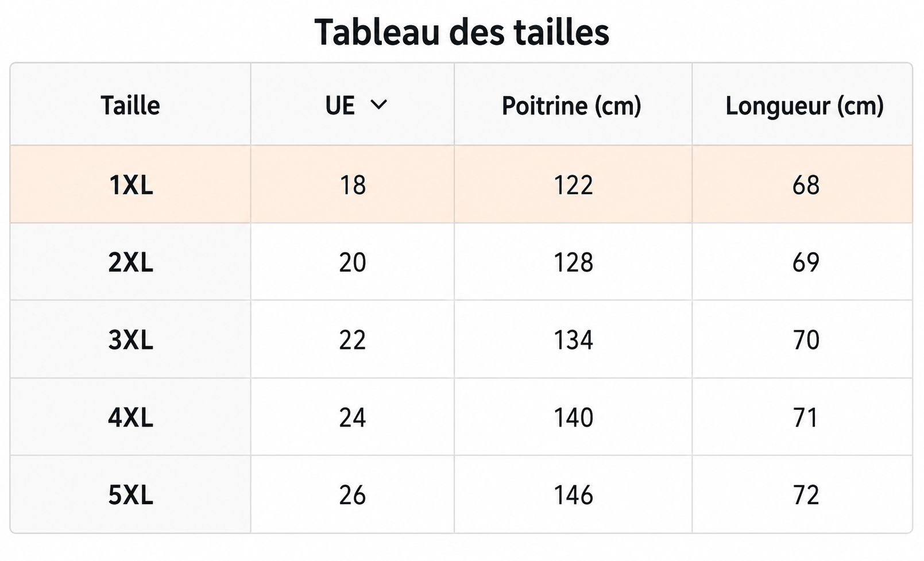Image resolution: width=924 pixels, height=561 pixels.
Task: Click chest measurement 122 cell
Action: [573, 184]
